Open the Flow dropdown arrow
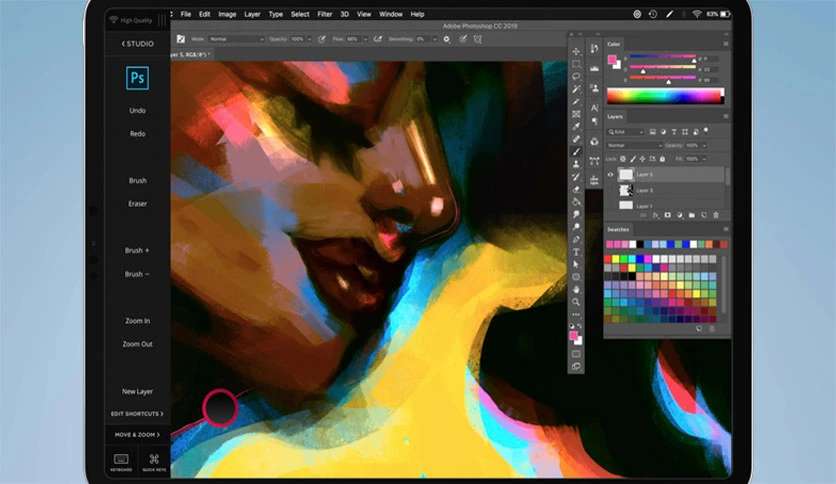This screenshot has height=484, width=836. (x=365, y=39)
